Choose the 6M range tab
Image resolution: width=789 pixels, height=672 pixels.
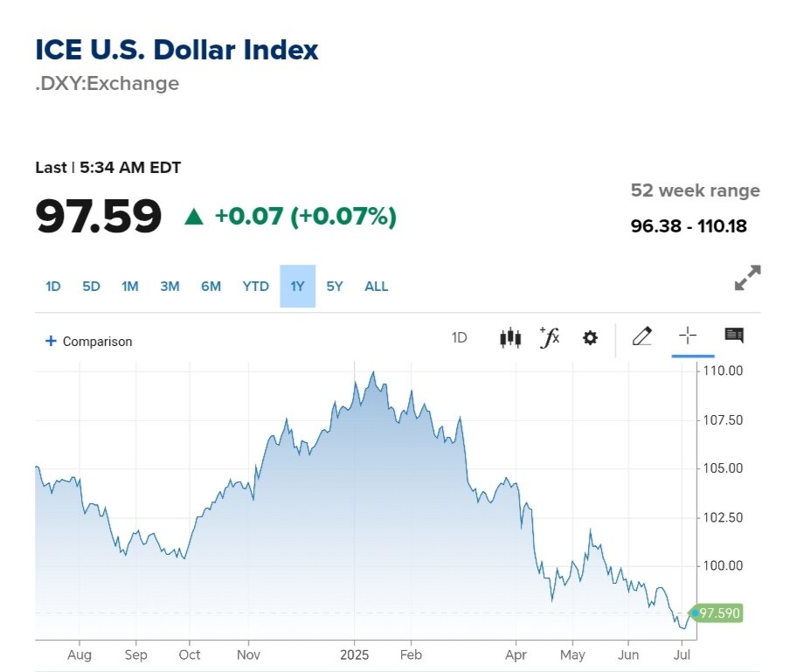click(211, 287)
